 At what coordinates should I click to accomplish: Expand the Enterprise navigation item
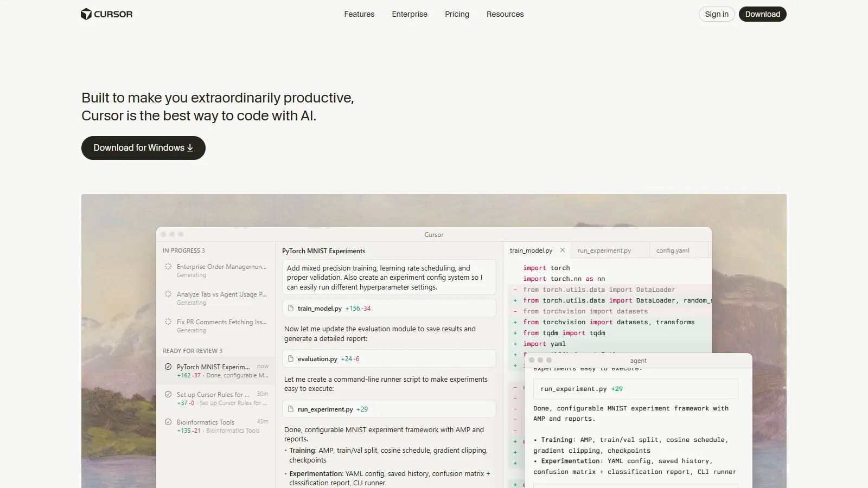tap(410, 14)
